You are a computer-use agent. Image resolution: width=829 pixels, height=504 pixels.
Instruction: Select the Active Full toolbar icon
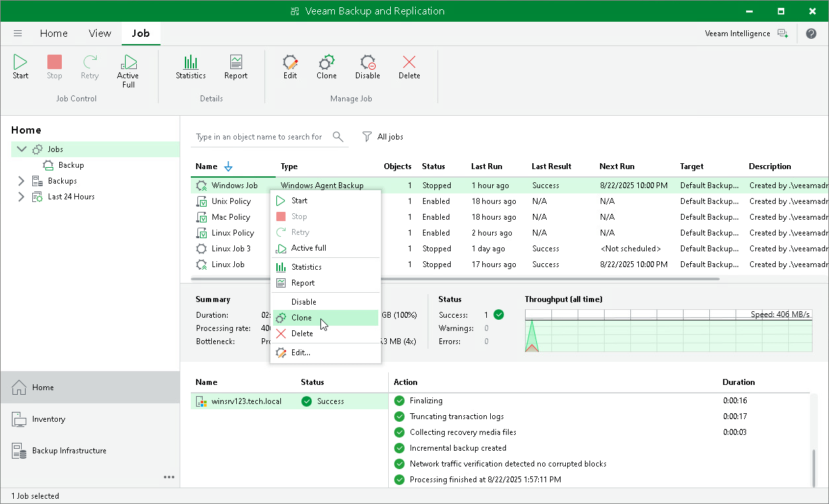click(128, 69)
